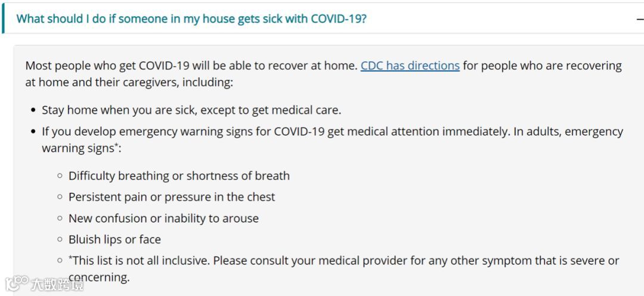Viewport: 644px width, 296px height.
Task: Click the hollow bullet before 'Bluish lips or face'
Action: pyautogui.click(x=60, y=239)
